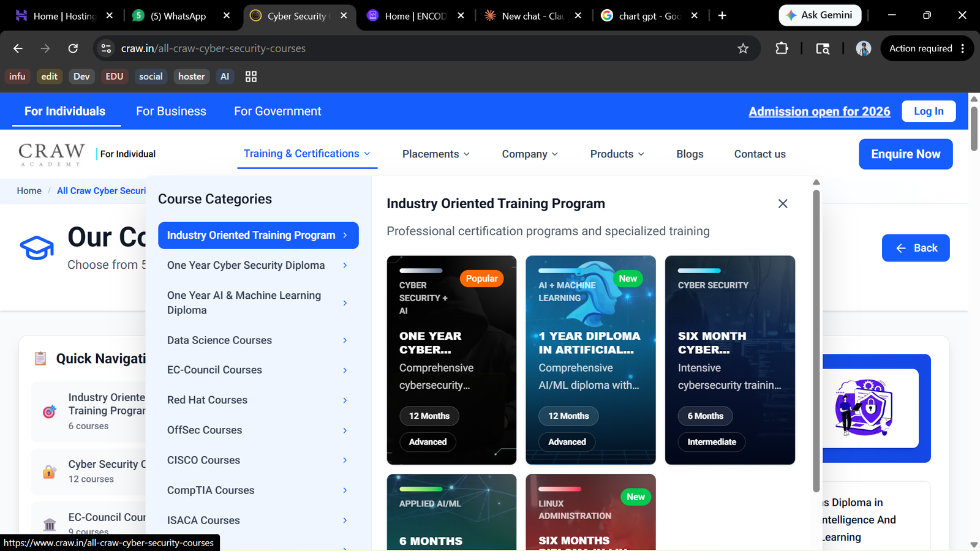Reload the page with the refresh icon
This screenshot has height=551, width=980.
tap(73, 48)
